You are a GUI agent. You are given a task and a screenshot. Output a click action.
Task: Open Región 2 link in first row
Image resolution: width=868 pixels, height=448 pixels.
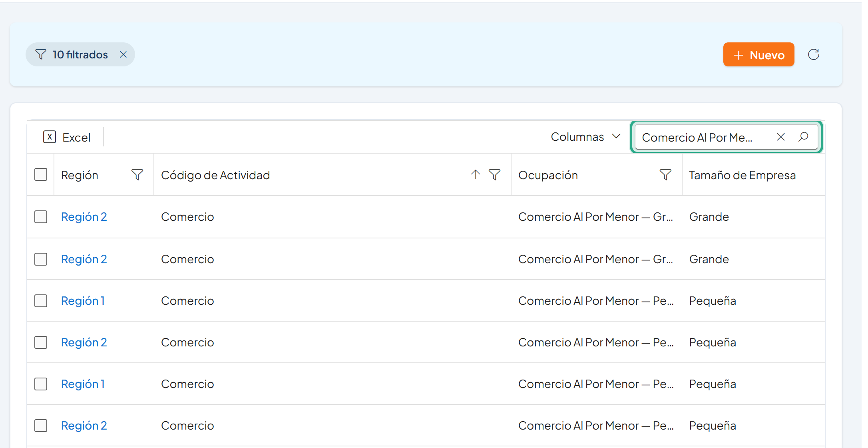pos(84,217)
